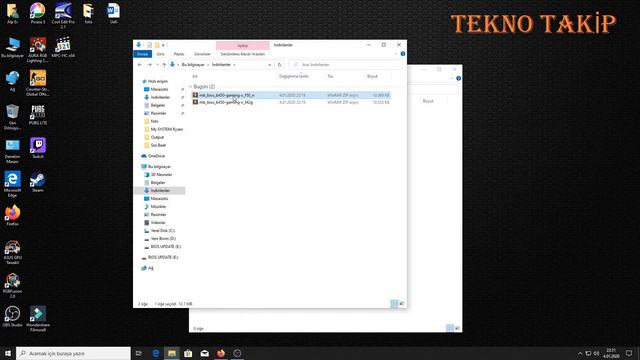Switch to large icons view layout
640x360 pixels.
402,303
